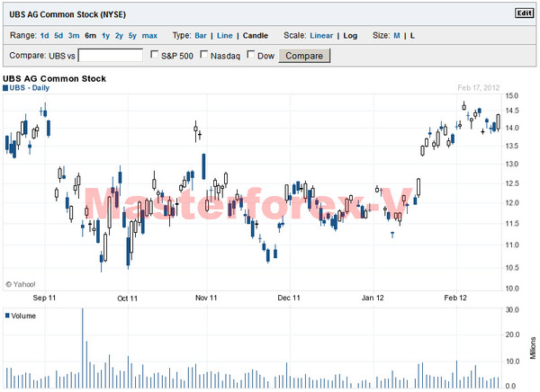
Task: Set range to 3m
Action: (x=74, y=35)
